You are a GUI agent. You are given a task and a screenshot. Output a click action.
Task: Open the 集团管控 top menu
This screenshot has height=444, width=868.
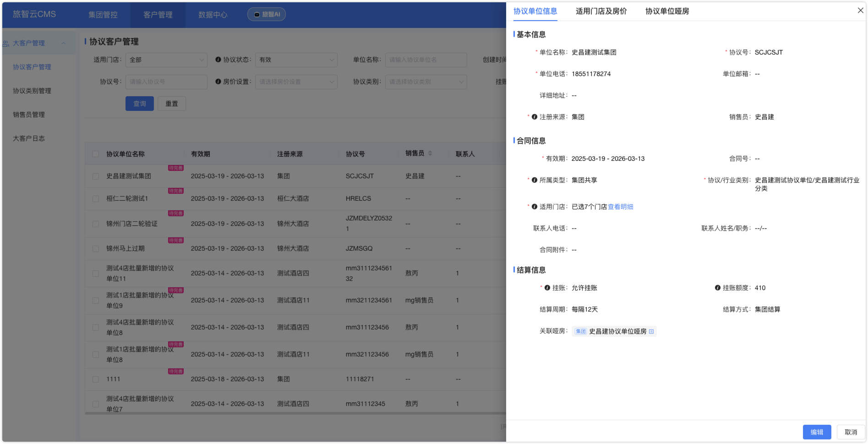103,15
